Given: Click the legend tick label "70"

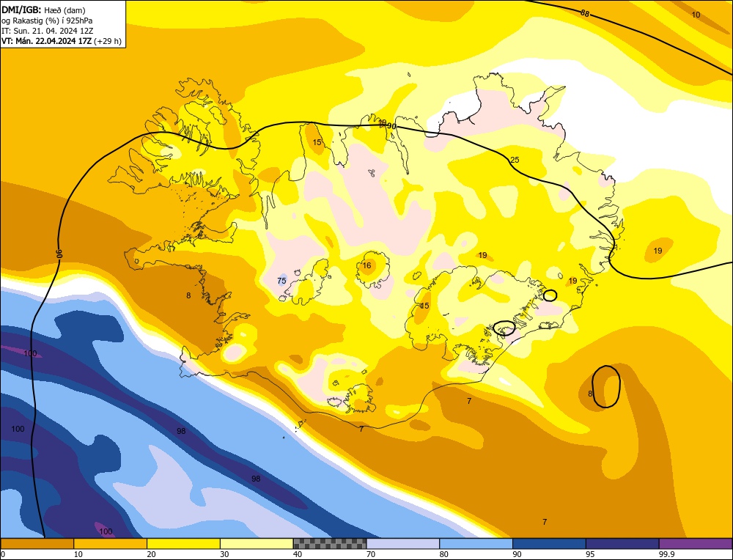Looking at the screenshot, I should click(371, 554).
